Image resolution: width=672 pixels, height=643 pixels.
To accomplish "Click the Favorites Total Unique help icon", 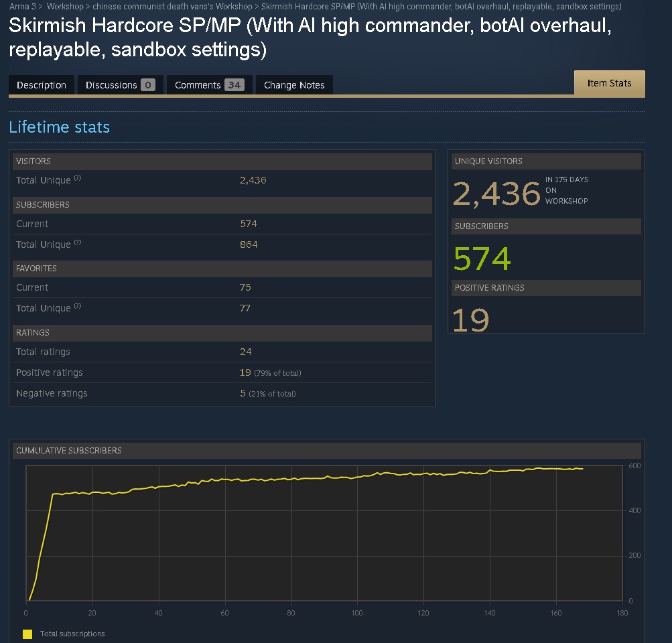I will pos(78,306).
